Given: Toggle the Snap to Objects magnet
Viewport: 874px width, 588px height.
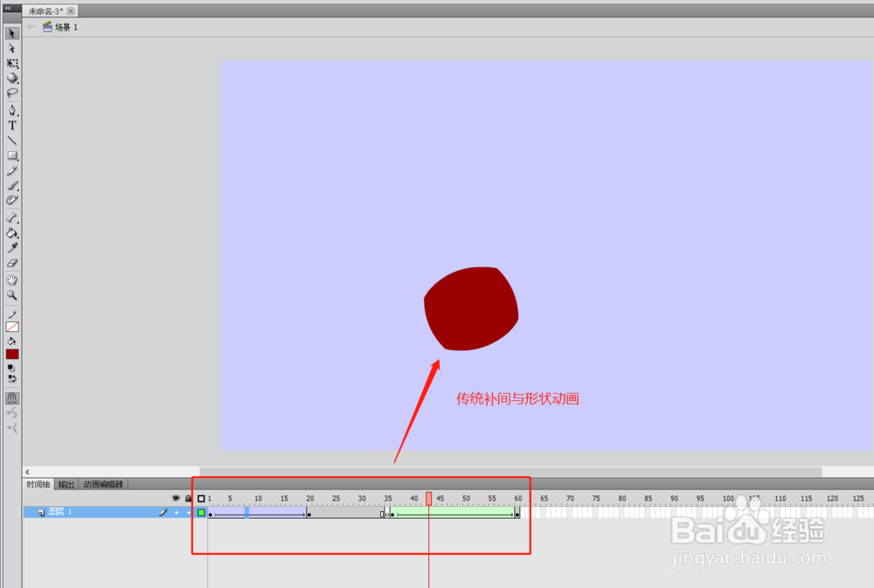Looking at the screenshot, I should 11,398.
